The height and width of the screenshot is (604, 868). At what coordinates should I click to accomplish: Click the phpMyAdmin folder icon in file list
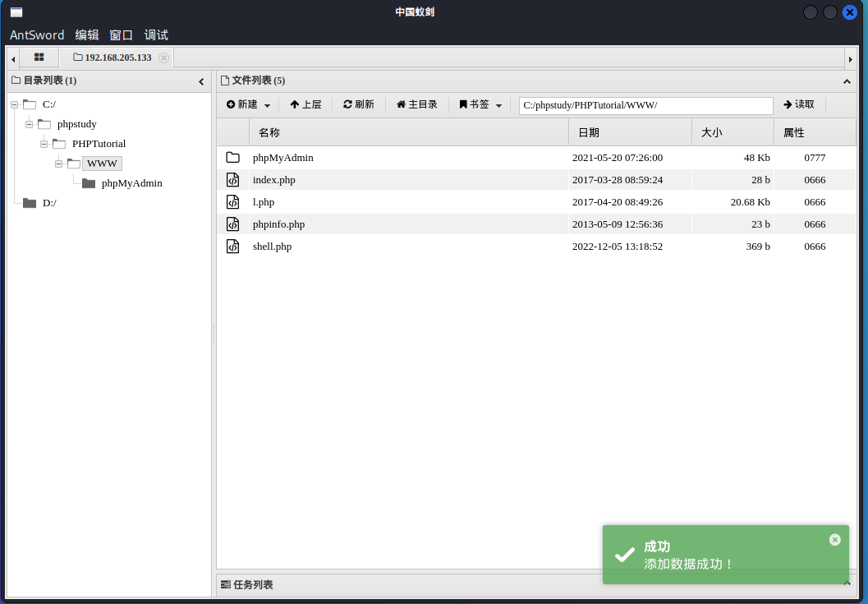tap(233, 158)
